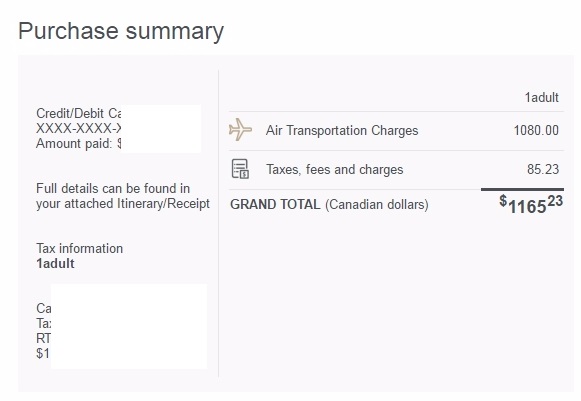This screenshot has height=401, width=581.
Task: Open the attached Itinerary/Receipt text
Action: point(163,203)
